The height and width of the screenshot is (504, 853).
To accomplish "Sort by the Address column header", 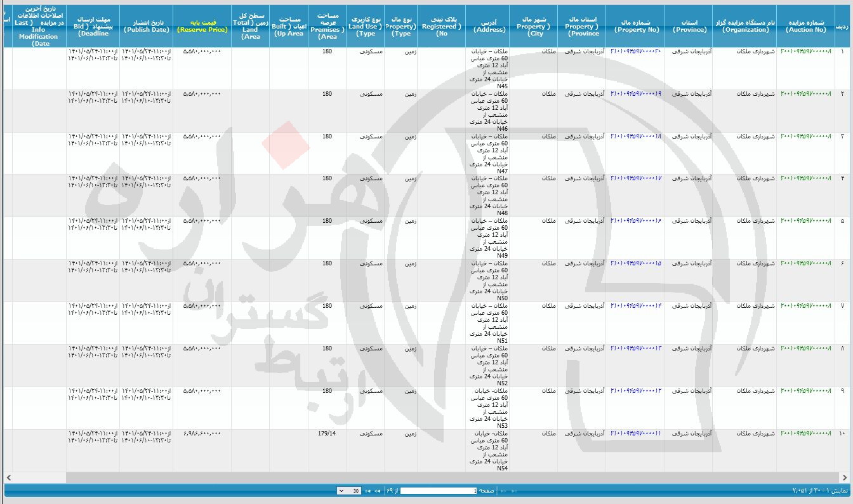I will pyautogui.click(x=487, y=26).
